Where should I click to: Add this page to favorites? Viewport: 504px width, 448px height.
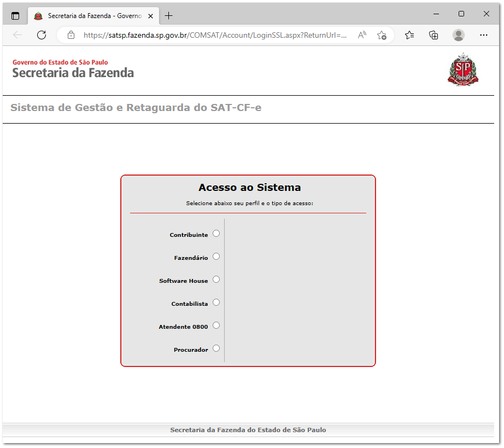[x=382, y=34]
